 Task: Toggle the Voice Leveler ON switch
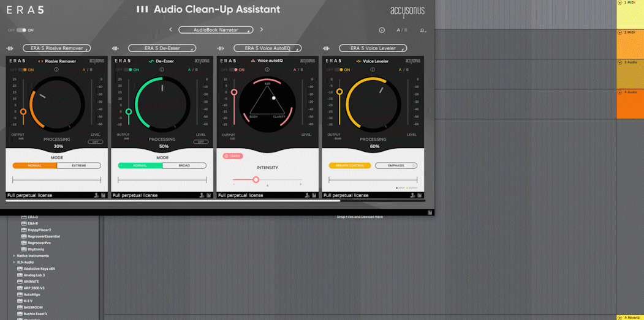[339, 70]
